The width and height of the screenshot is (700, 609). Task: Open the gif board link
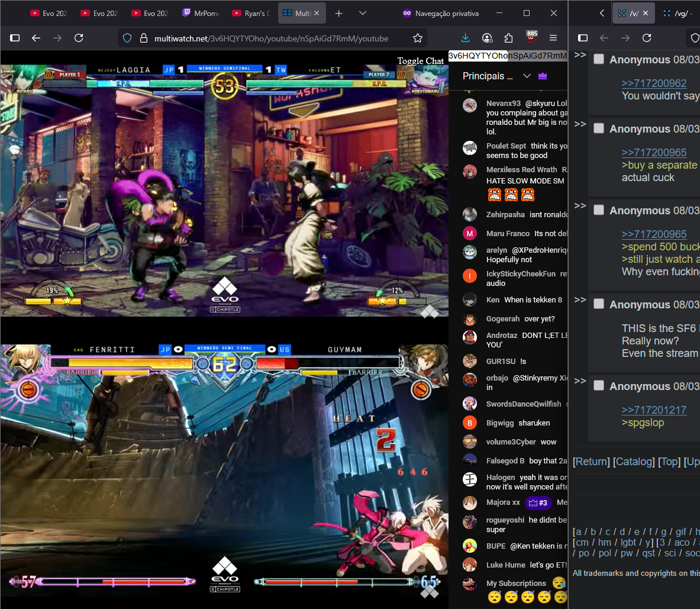[681, 531]
